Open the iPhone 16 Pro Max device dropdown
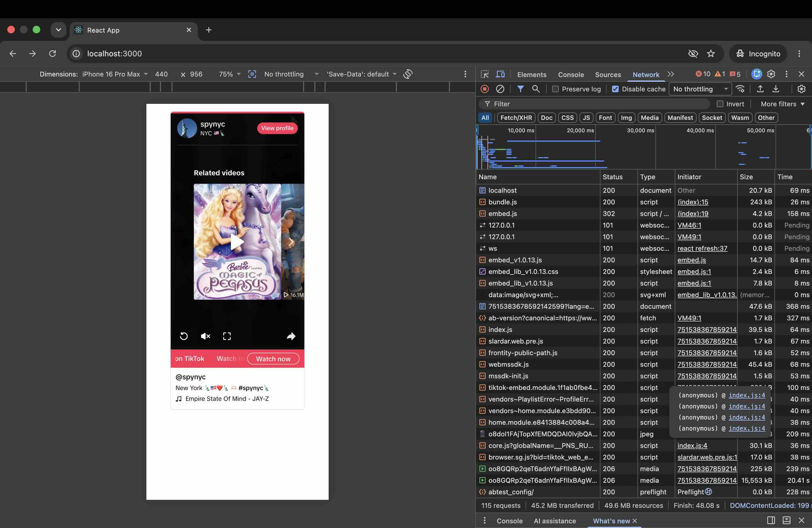 coord(115,74)
